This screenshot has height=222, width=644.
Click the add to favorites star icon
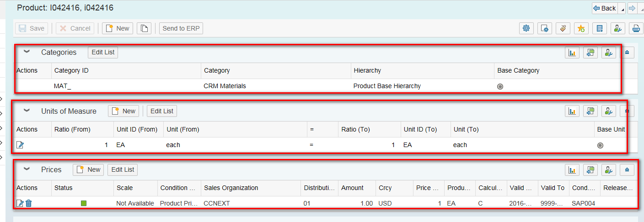coord(581,28)
